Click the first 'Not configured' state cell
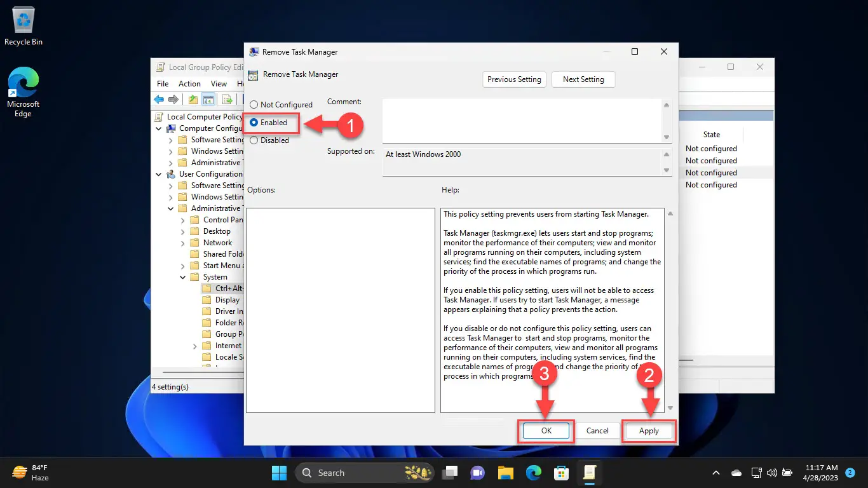The image size is (868, 488). pos(711,149)
